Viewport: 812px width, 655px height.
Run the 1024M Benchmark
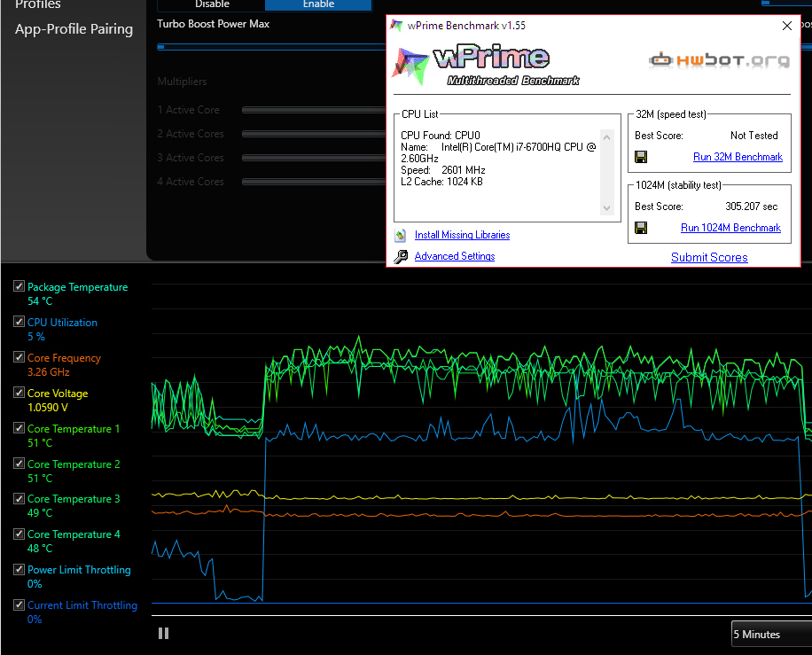[730, 228]
